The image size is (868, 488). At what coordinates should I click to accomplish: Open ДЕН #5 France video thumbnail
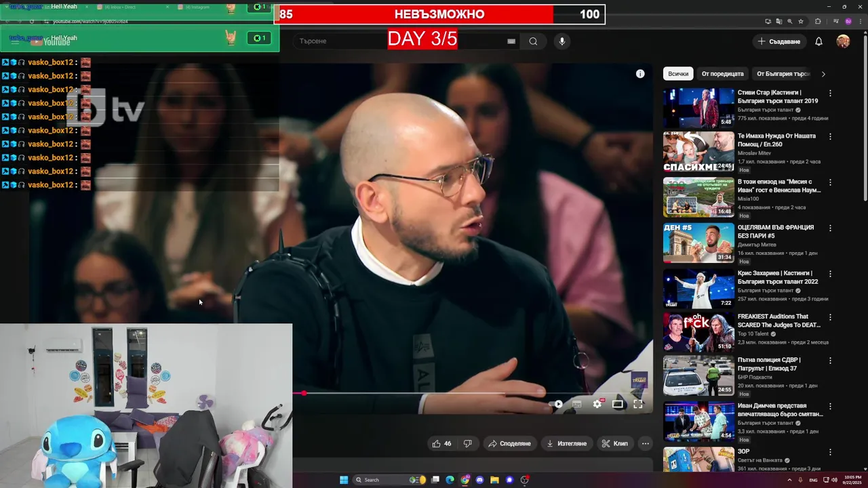click(x=698, y=243)
